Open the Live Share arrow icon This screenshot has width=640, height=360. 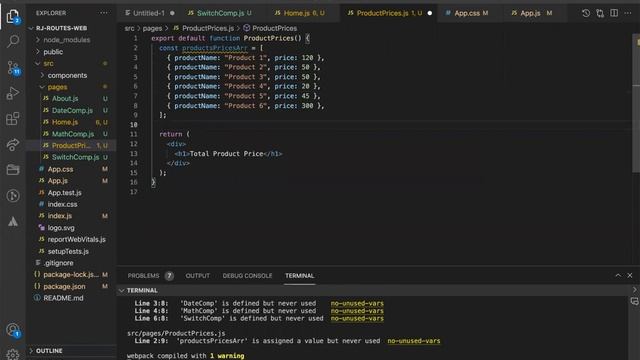(x=13, y=144)
